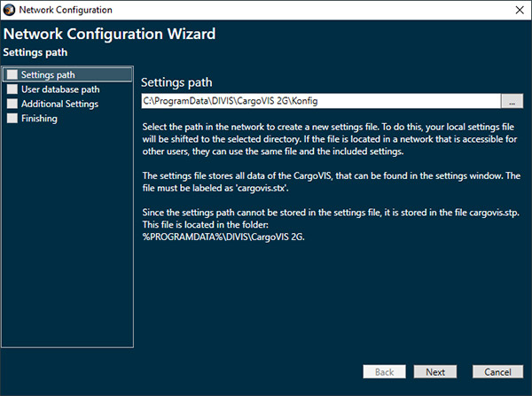The width and height of the screenshot is (532, 396).
Task: Open the Additional Settings step
Action: tap(59, 104)
